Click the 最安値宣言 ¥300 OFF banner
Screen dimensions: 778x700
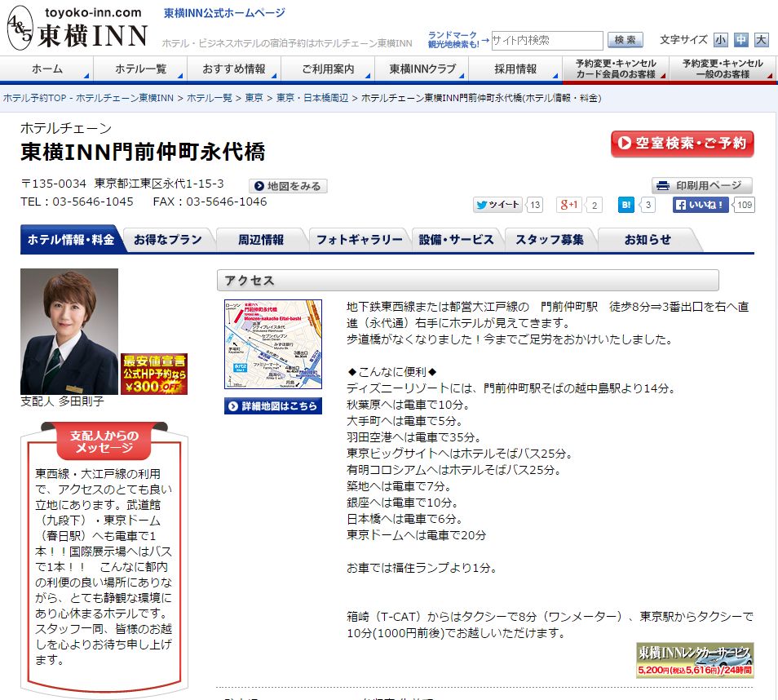[154, 374]
